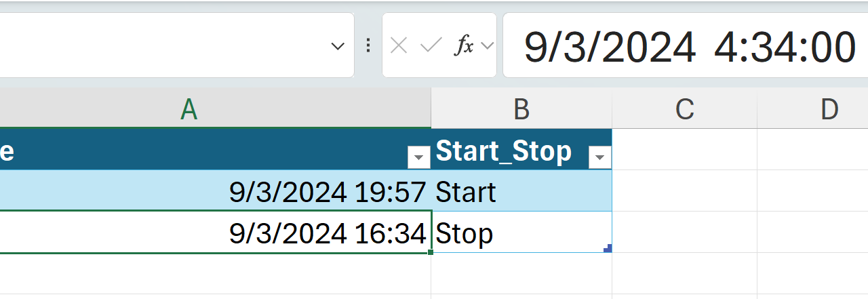Select column C by its header
Viewport: 868px width, 299px height.
click(684, 109)
